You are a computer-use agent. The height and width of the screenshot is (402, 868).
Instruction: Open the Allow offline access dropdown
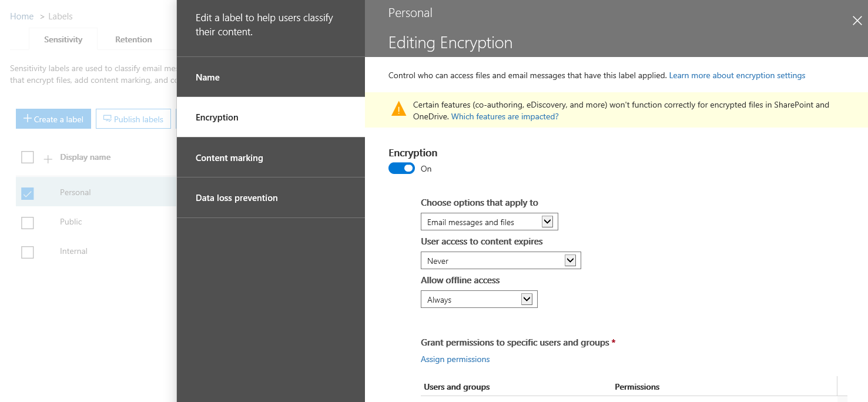[x=479, y=299]
